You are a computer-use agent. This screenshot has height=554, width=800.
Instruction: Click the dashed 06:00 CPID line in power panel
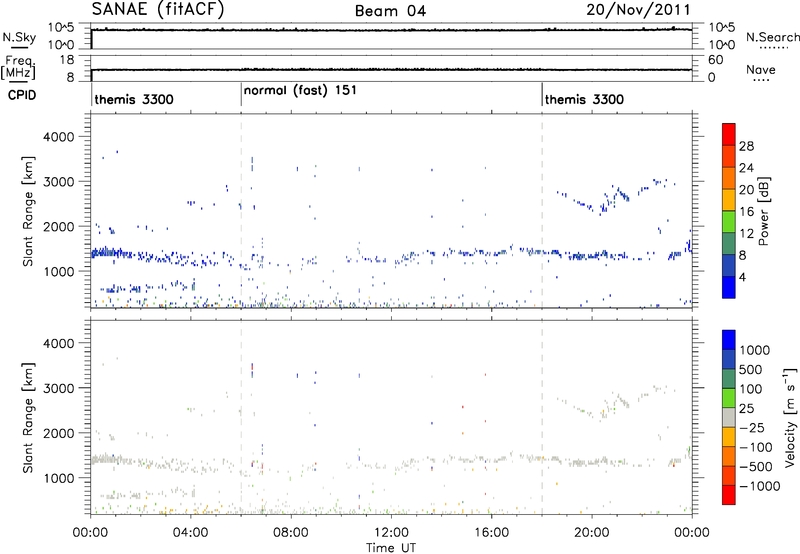(x=241, y=211)
